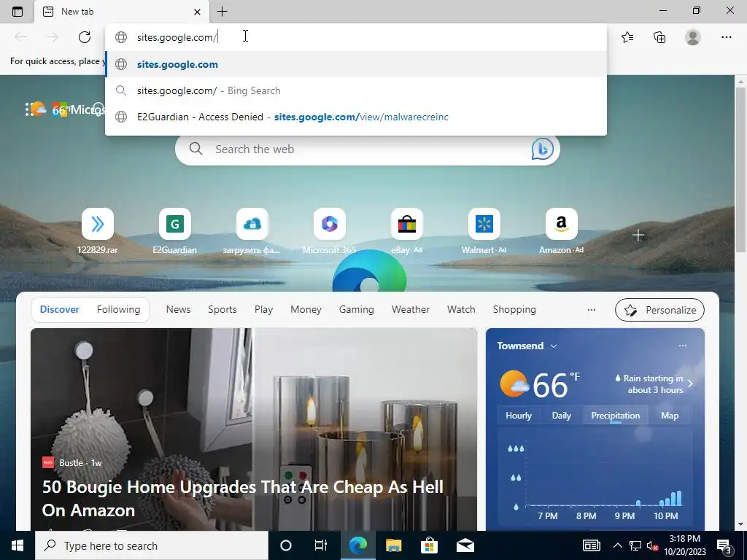Image resolution: width=747 pixels, height=560 pixels.
Task: Open the Gaming feed category
Action: tap(356, 309)
